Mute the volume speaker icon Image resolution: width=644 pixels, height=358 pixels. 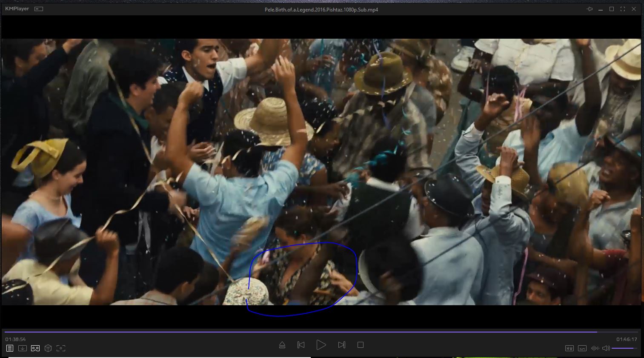(x=606, y=348)
